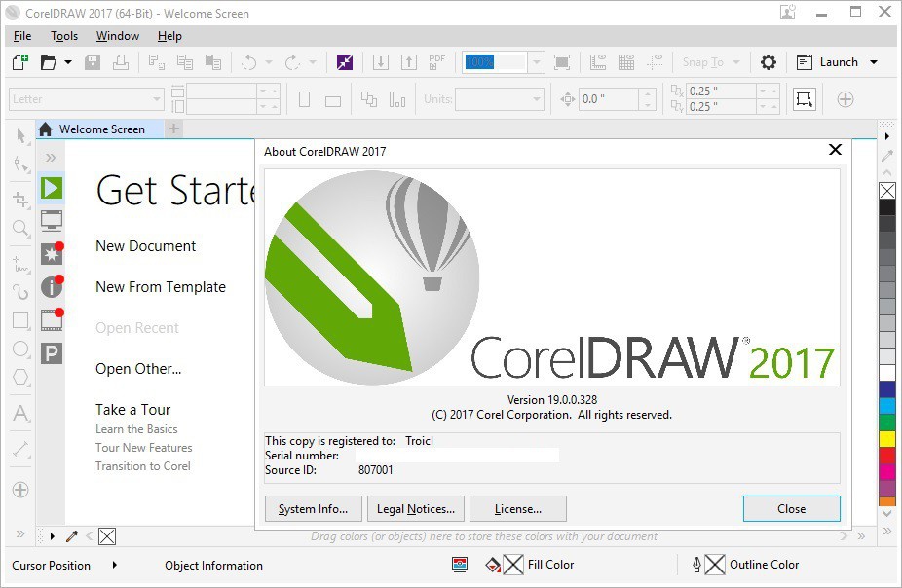Click the New From Template link
Image resolution: width=902 pixels, height=588 pixels.
coord(161,287)
